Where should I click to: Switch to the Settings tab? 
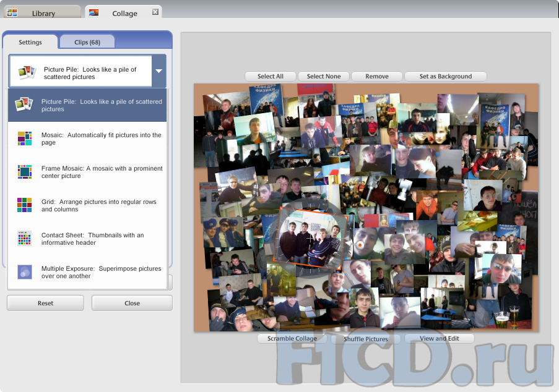(30, 42)
